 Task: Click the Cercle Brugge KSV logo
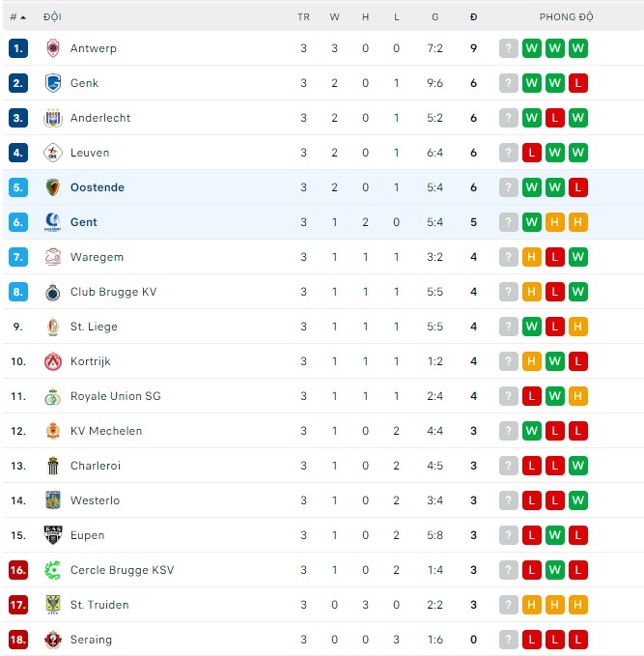point(53,570)
